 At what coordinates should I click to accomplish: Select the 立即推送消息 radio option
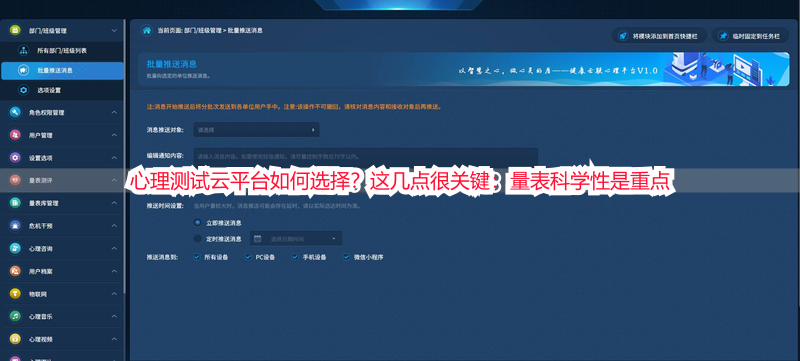coord(197,222)
